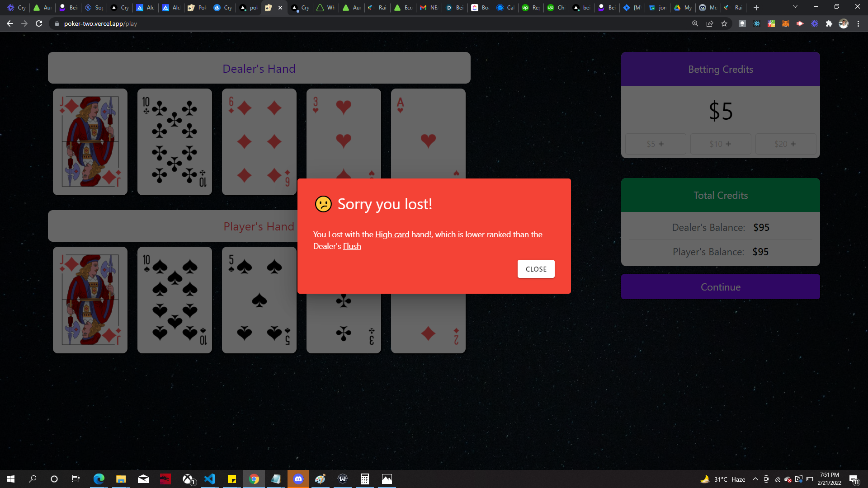Open Chrome three-dot menu
868x488 pixels.
point(858,23)
